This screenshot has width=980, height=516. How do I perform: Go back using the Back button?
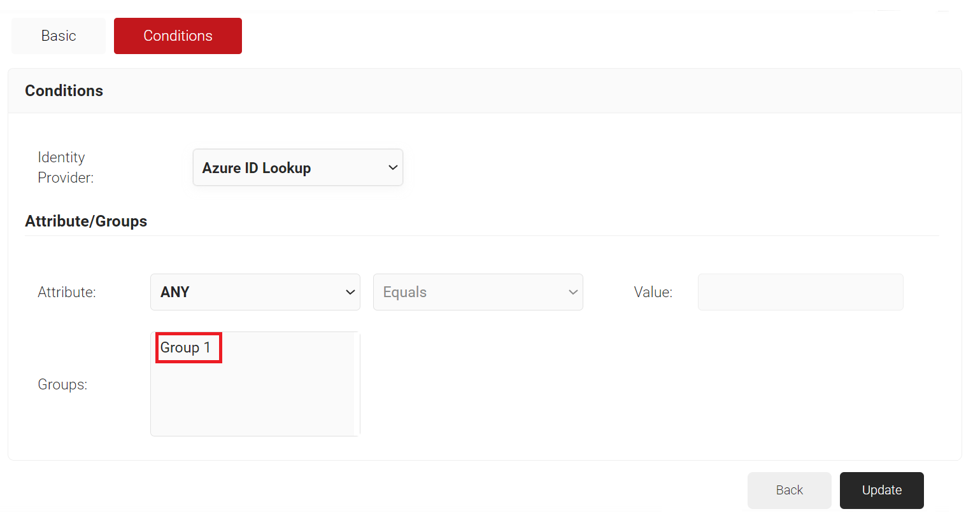tap(789, 490)
